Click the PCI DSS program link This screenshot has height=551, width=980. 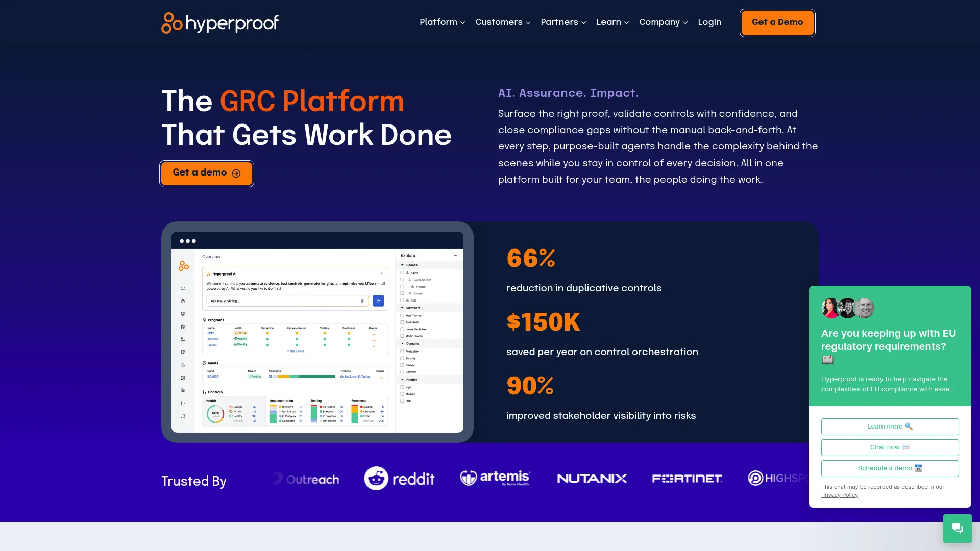(x=212, y=345)
